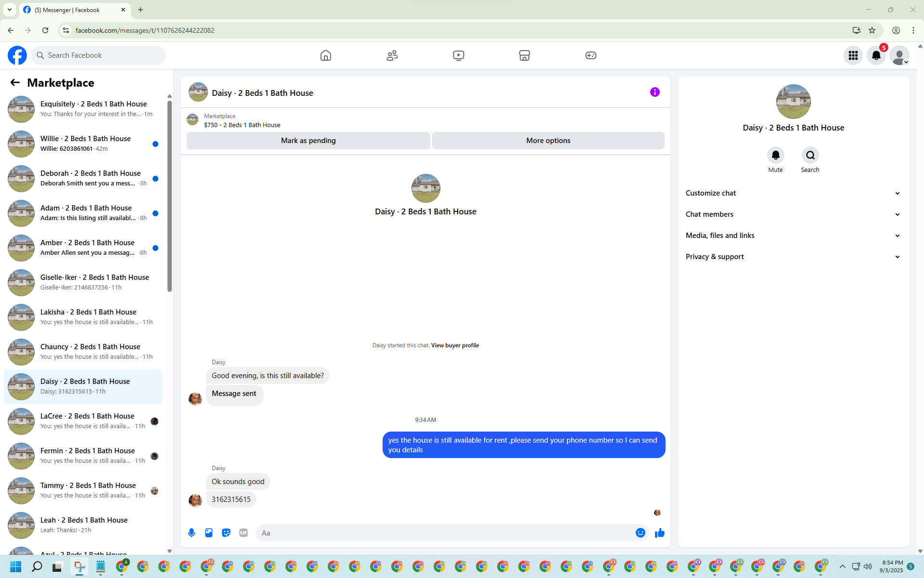924x578 pixels.
Task: Open the Willie conversation
Action: 83,144
